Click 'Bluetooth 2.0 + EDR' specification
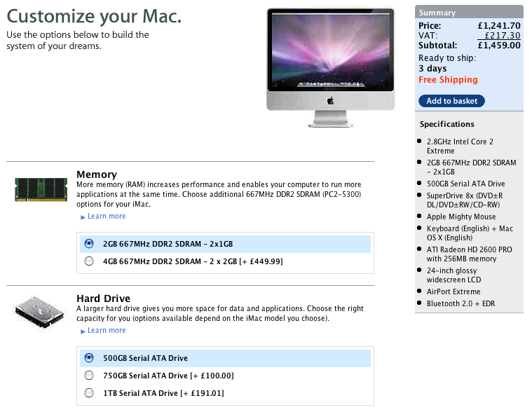The height and width of the screenshot is (412, 532). pos(461,303)
